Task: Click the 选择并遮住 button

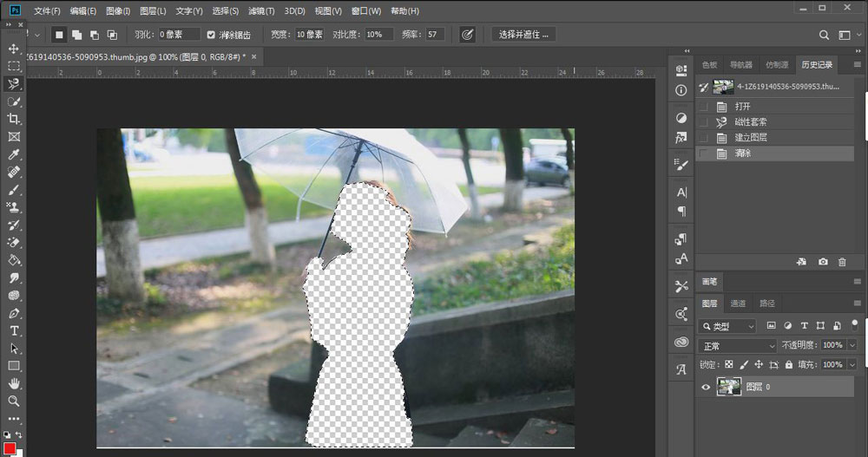Action: coord(524,35)
